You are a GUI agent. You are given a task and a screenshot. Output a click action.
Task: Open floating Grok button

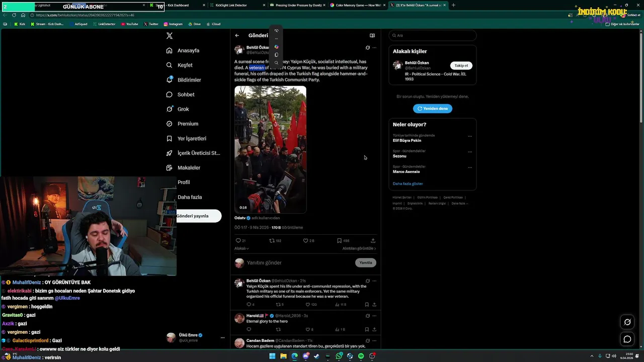(x=627, y=322)
